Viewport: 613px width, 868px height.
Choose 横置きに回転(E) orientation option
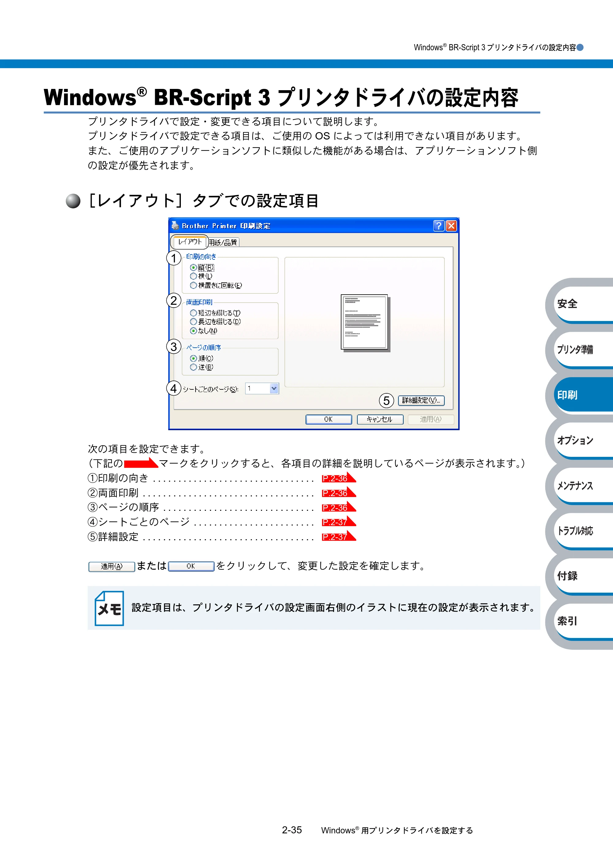(193, 285)
